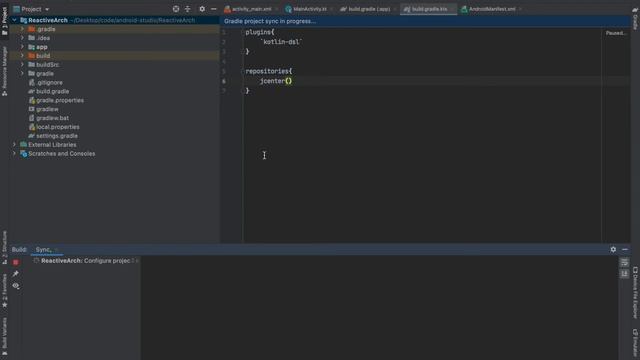
Task: Open the Structure side tab
Action: pyautogui.click(x=4, y=247)
